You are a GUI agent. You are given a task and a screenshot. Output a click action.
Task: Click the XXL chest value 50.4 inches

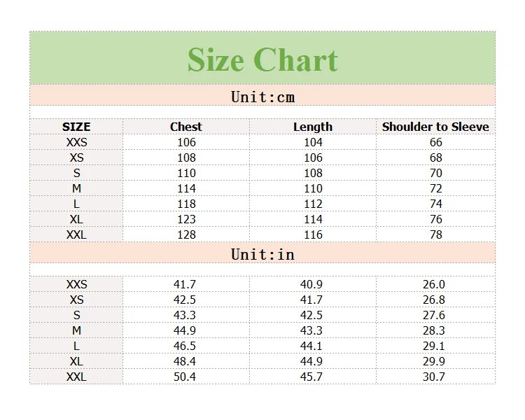pos(185,377)
